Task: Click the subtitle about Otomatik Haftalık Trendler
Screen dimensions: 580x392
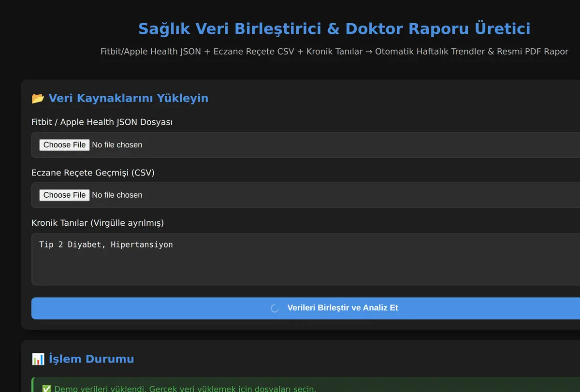Action: (334, 51)
